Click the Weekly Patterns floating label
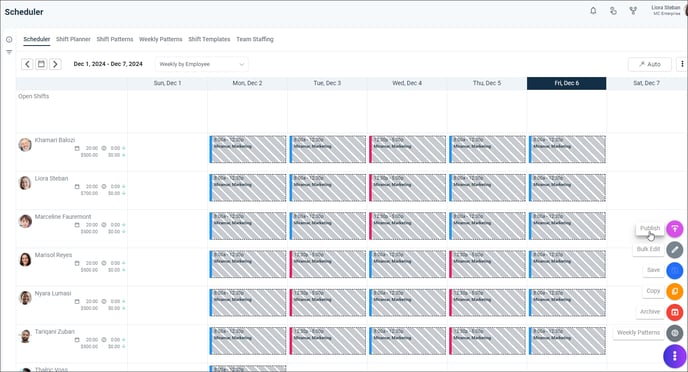 point(638,333)
